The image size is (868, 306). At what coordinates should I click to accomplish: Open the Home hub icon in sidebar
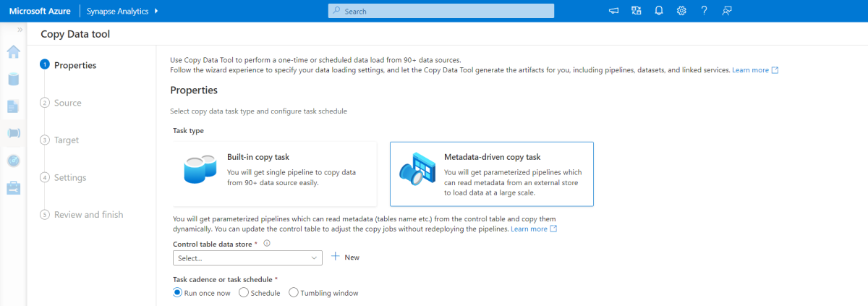click(13, 52)
